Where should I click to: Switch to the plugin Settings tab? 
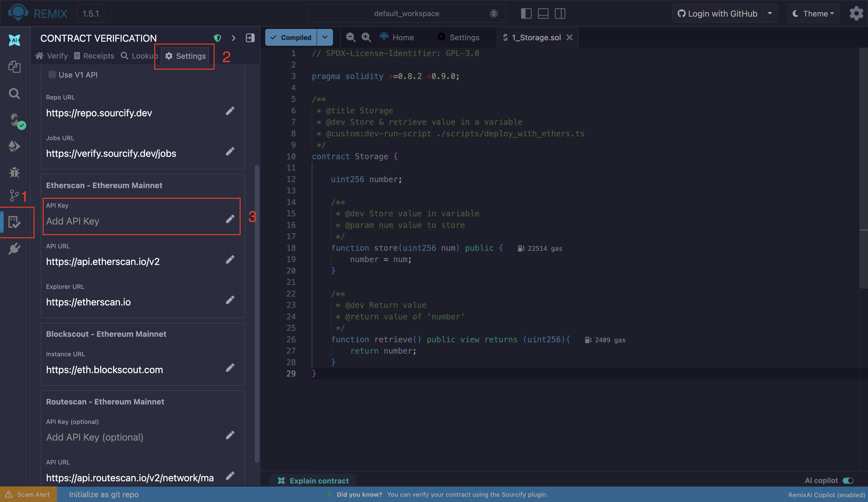(x=185, y=56)
